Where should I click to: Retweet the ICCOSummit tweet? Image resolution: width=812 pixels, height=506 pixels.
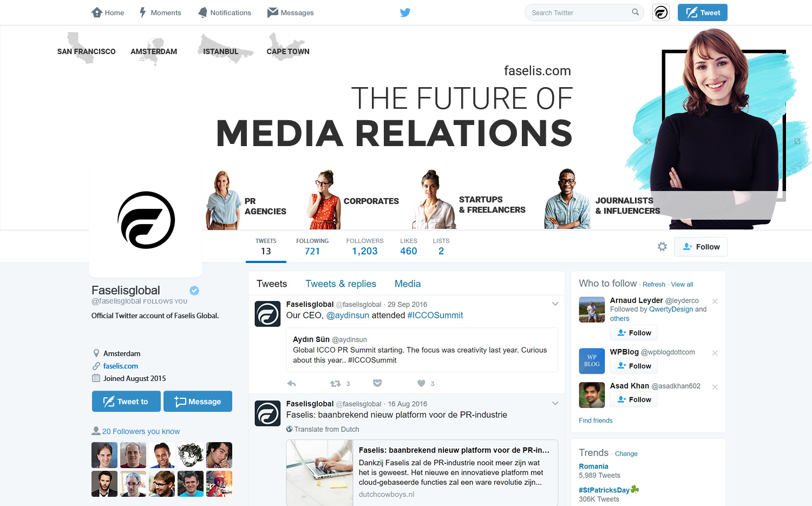(x=335, y=383)
